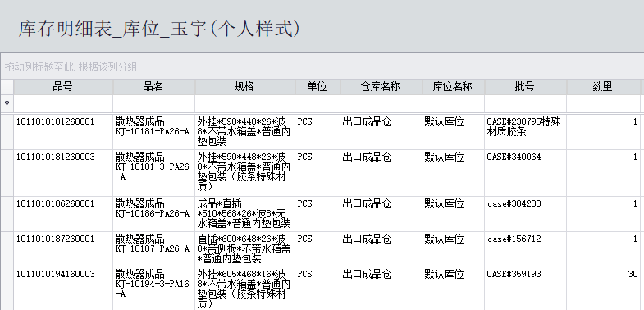This screenshot has height=310, width=644.
Task: Select batch cell CASE#359193
Action: [x=525, y=289]
